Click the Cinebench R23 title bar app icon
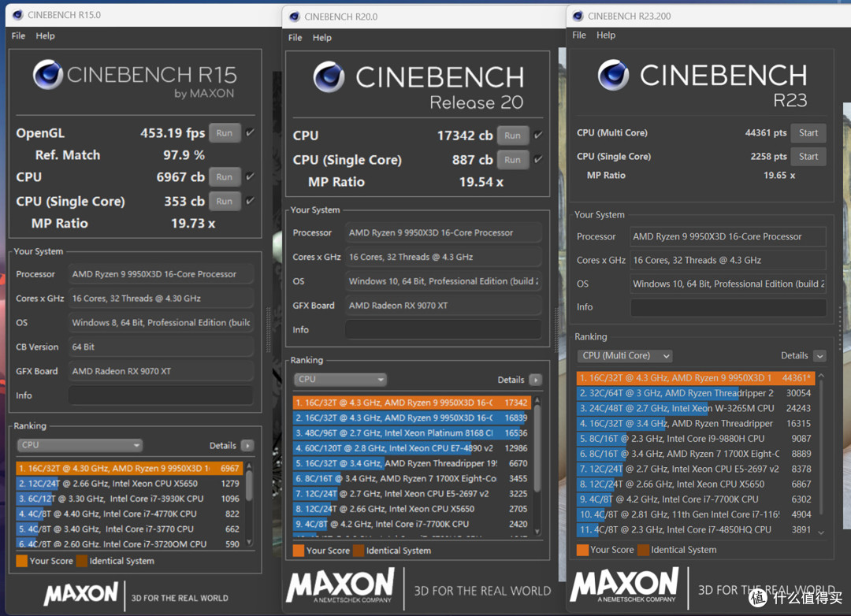The width and height of the screenshot is (851, 616). [x=578, y=16]
